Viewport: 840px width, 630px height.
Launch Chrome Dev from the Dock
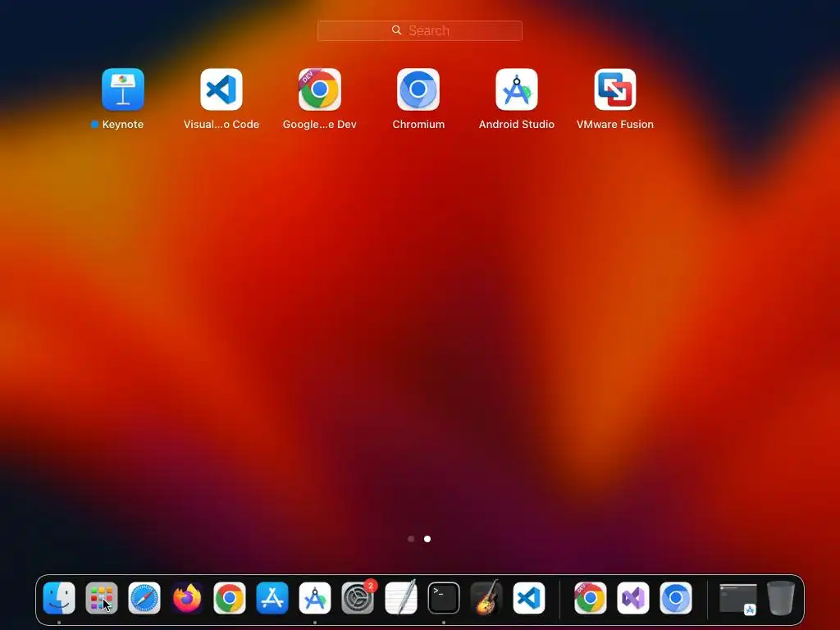[x=591, y=598]
